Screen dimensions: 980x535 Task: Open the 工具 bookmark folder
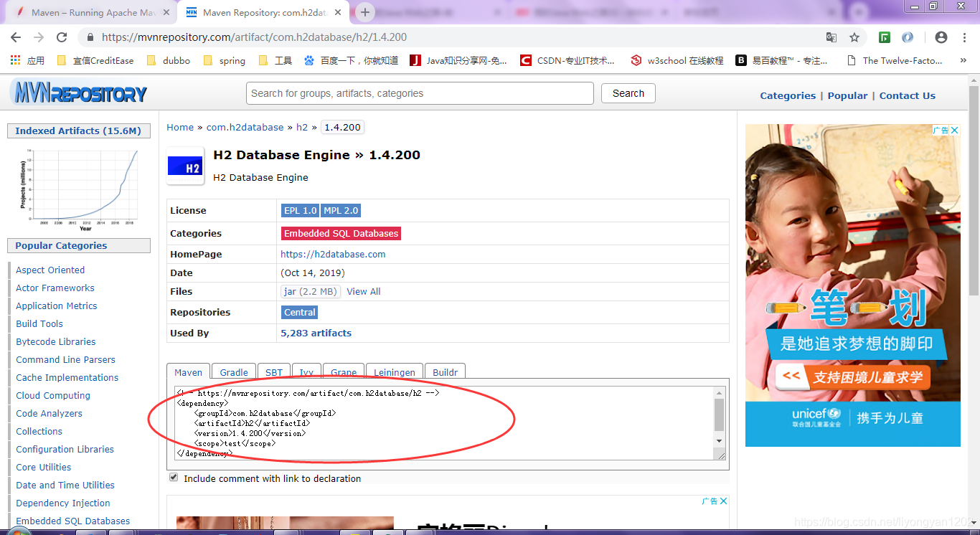[275, 60]
